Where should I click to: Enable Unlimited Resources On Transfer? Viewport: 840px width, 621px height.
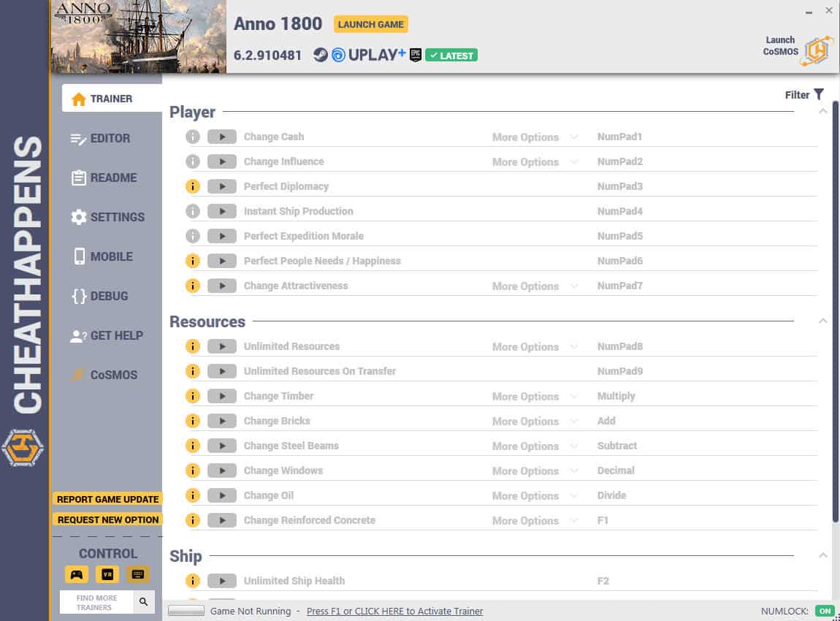[x=222, y=371]
